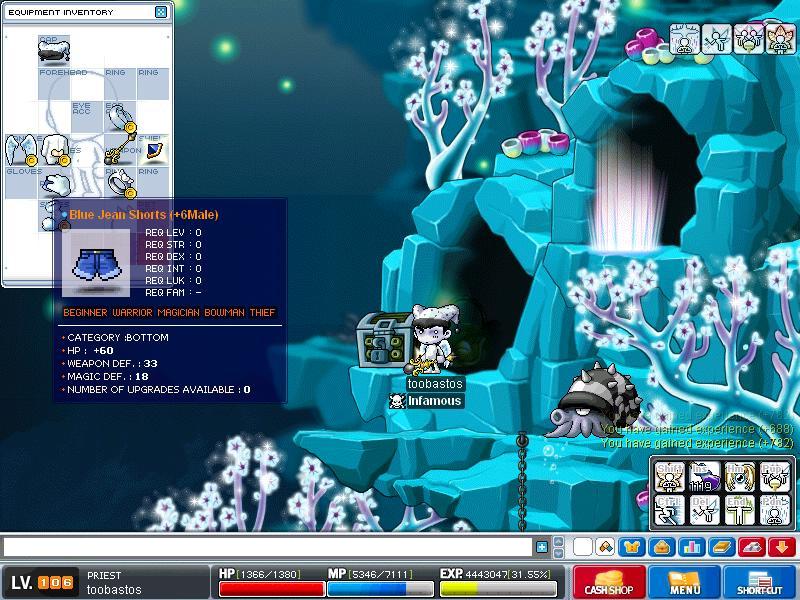Click the HP : +60 stat line

pyautogui.click(x=88, y=351)
